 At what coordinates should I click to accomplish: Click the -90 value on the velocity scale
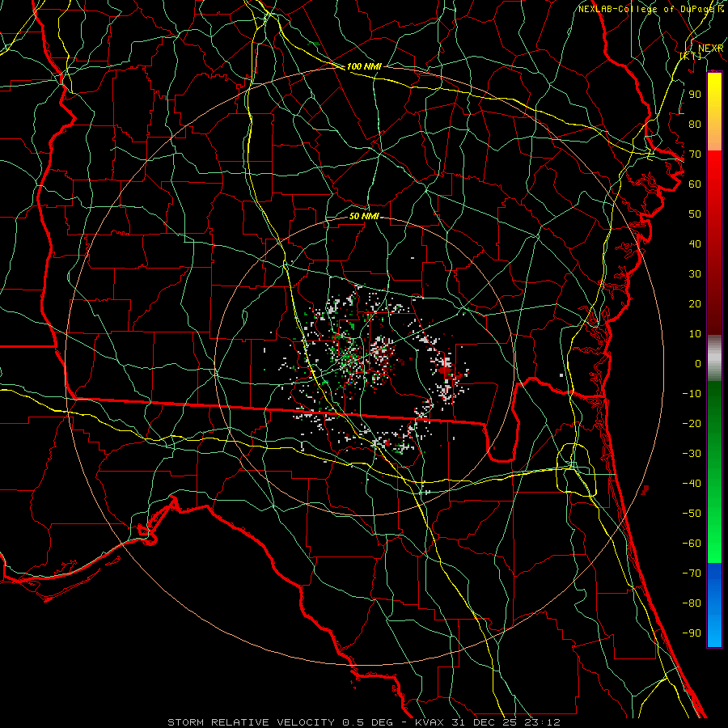(x=692, y=633)
